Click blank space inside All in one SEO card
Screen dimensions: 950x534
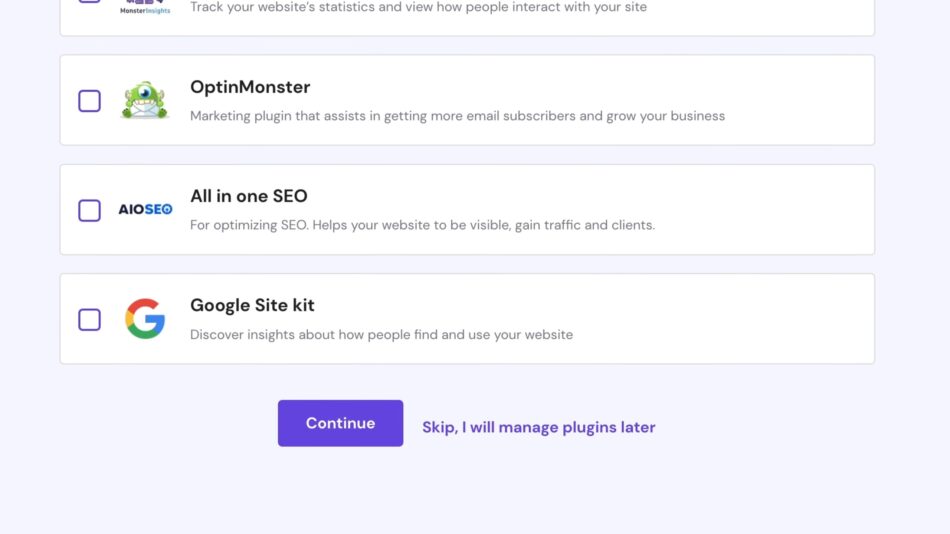(763, 210)
